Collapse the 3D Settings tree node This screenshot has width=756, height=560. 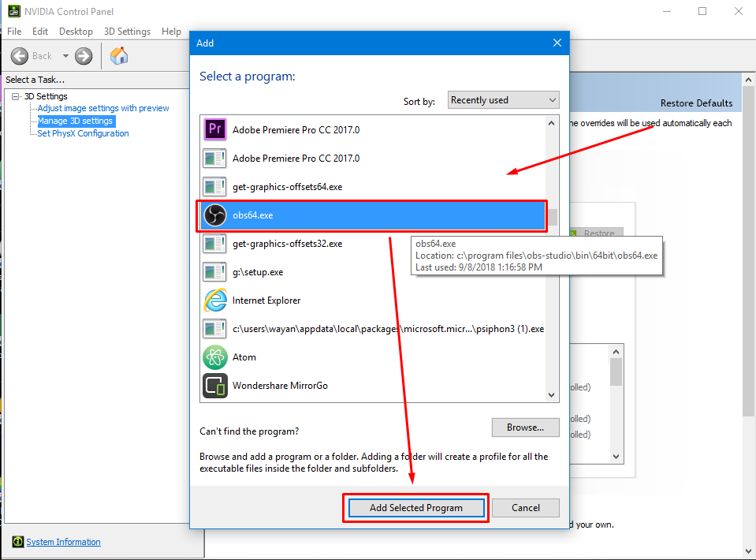16,96
